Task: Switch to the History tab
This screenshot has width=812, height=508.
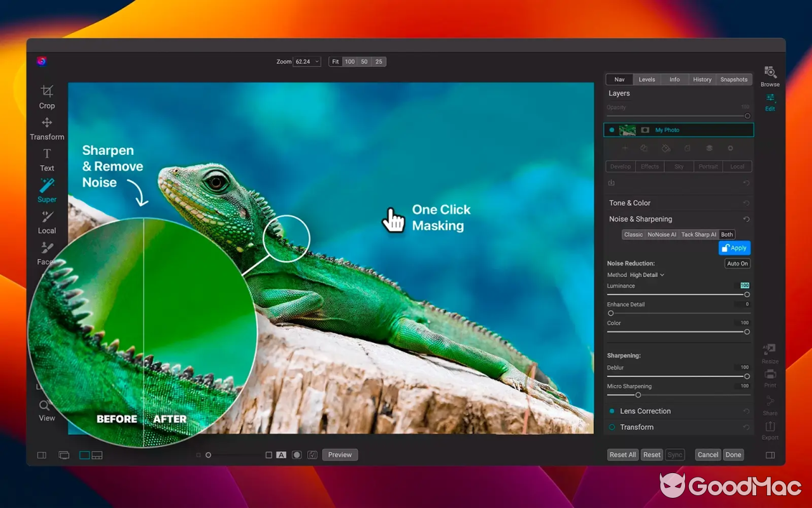Action: (702, 79)
